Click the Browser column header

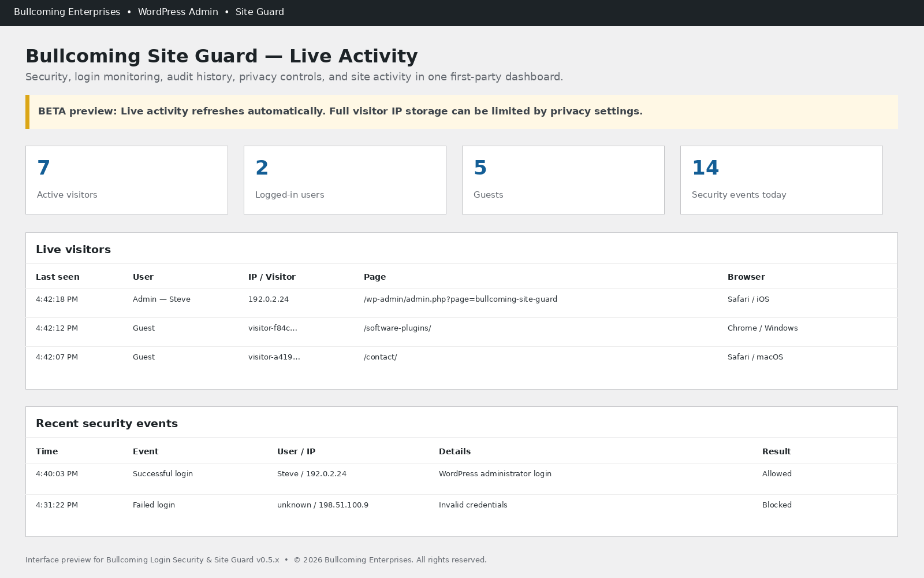click(746, 277)
